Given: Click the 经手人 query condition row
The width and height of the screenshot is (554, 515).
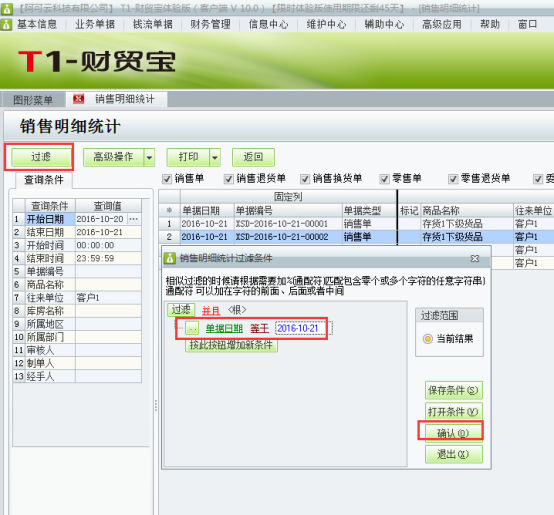Looking at the screenshot, I should (77, 377).
